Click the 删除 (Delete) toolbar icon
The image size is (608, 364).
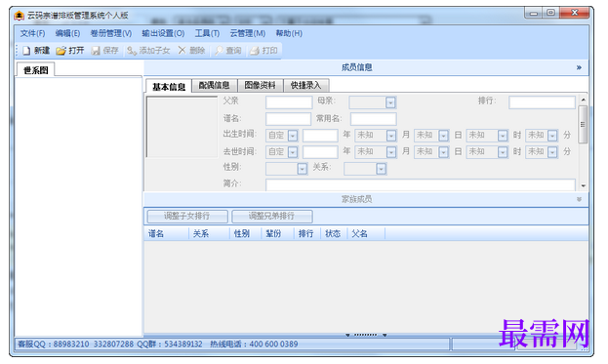click(x=182, y=51)
